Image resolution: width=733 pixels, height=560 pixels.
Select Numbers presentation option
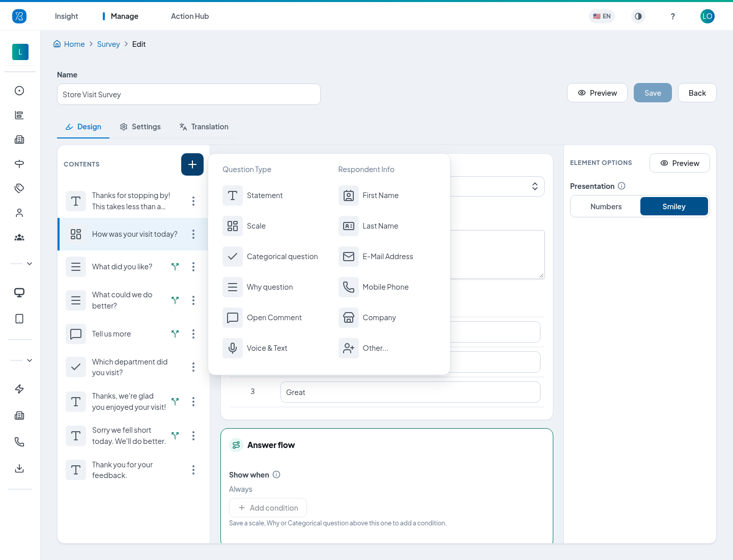(606, 206)
